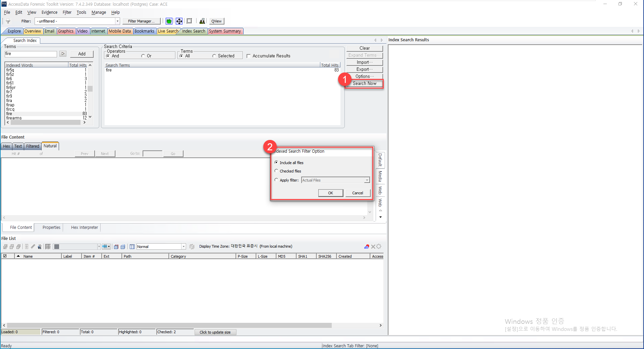
Task: Click the label color square in File List toolbar
Action: tap(57, 247)
